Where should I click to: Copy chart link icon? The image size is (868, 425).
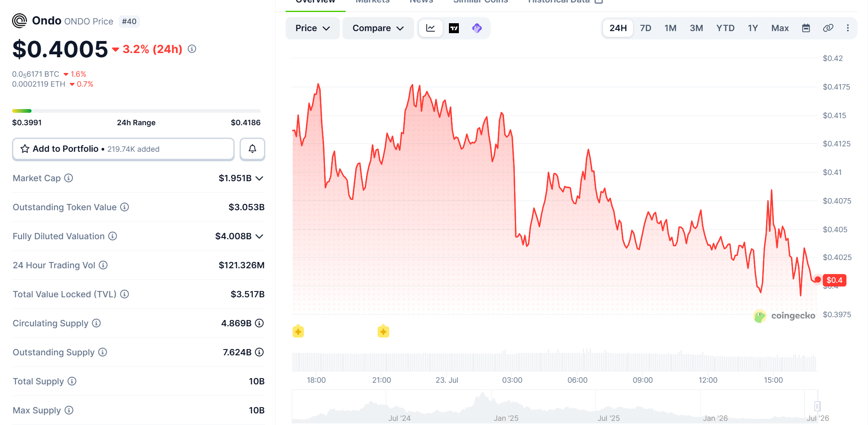(828, 28)
